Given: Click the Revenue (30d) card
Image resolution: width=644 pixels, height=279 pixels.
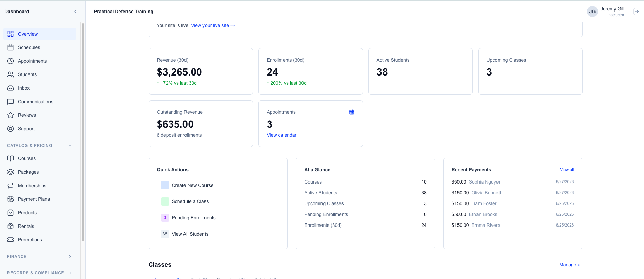Looking at the screenshot, I should pos(201,71).
